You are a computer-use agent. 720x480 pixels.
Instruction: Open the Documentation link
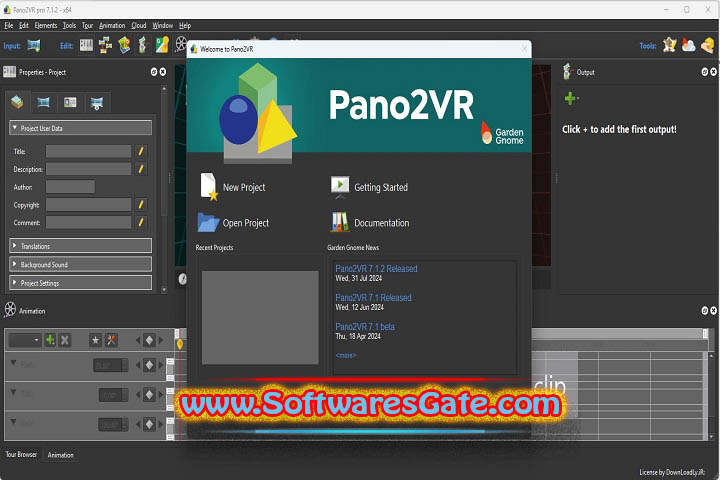(x=382, y=223)
